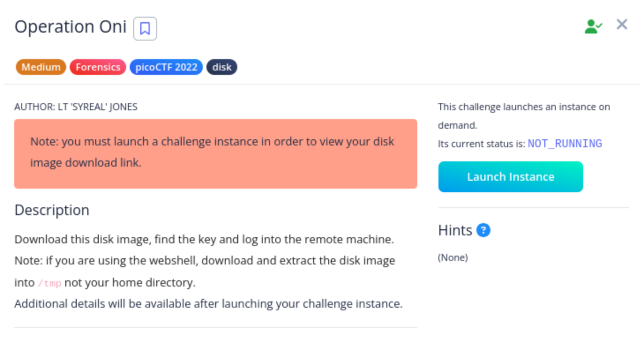
Task: Select the Medium difficulty tag
Action: coord(41,67)
